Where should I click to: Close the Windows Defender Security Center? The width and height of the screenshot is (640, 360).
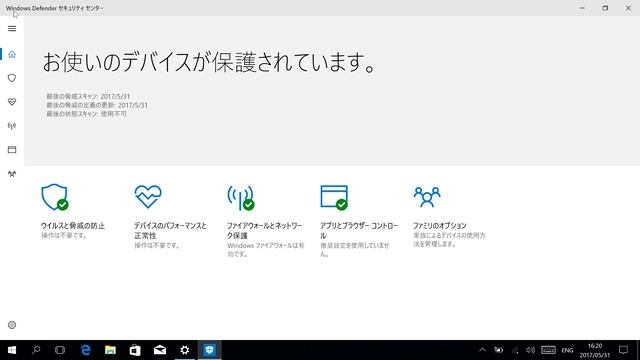coord(628,8)
